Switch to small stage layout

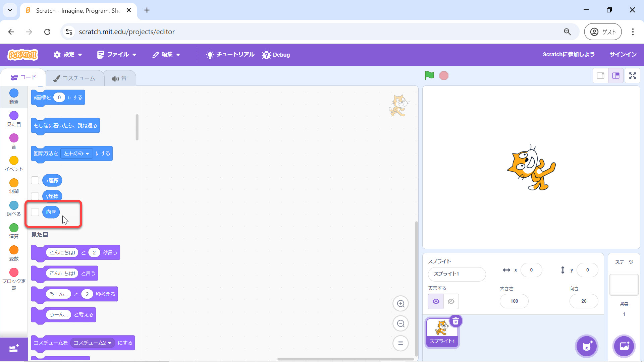(600, 76)
